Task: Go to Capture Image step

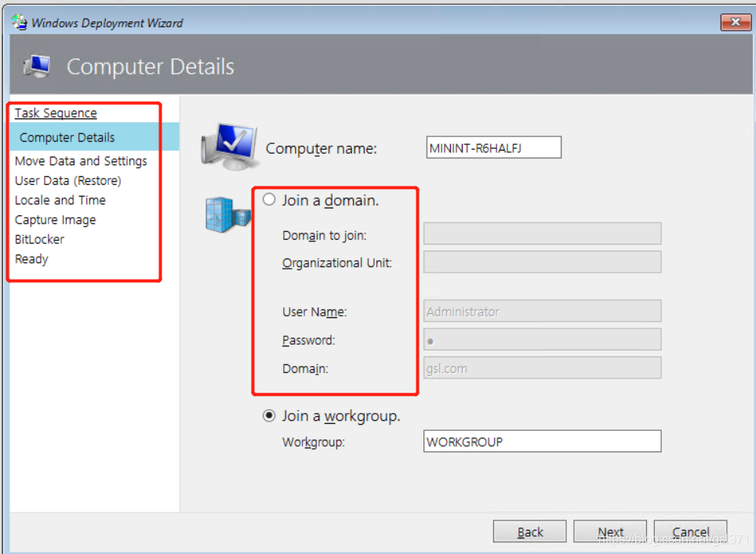Action: 56,219
